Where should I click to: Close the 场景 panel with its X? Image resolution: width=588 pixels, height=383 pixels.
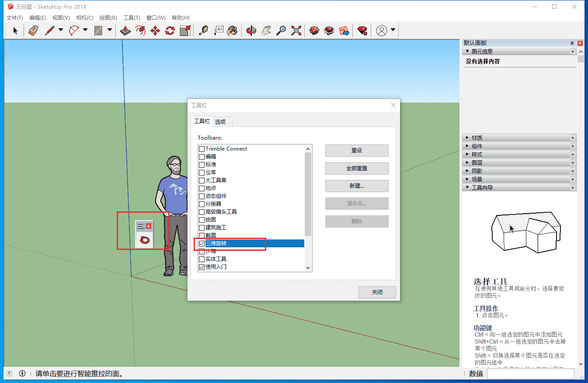pyautogui.click(x=573, y=179)
